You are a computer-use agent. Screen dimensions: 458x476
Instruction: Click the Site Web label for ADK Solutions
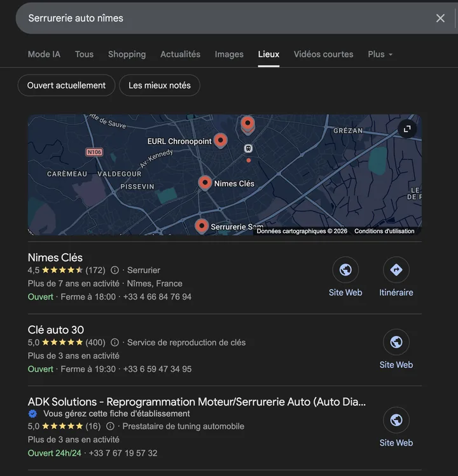coord(396,443)
